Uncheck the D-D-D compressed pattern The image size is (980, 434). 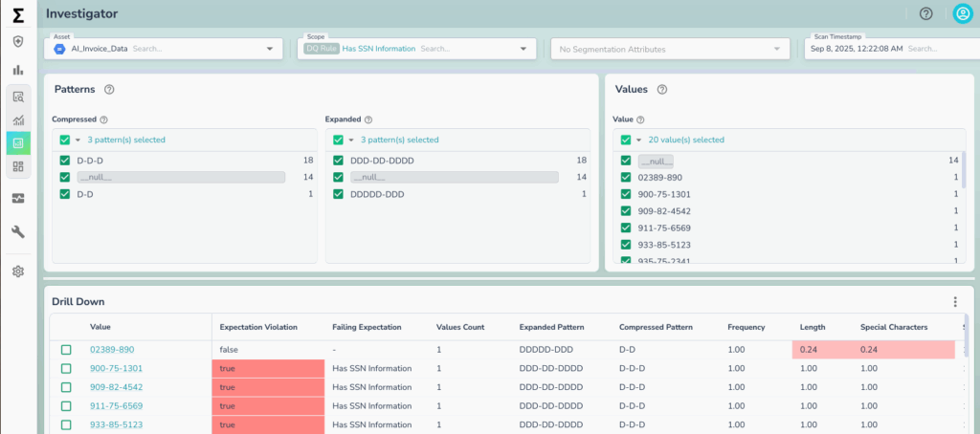coord(65,161)
